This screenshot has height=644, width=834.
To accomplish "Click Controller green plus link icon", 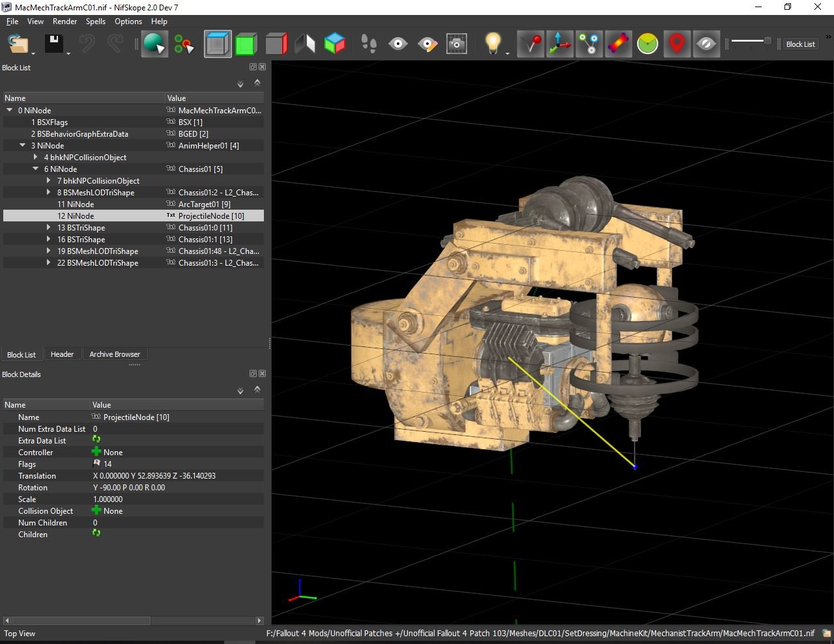I will [96, 452].
